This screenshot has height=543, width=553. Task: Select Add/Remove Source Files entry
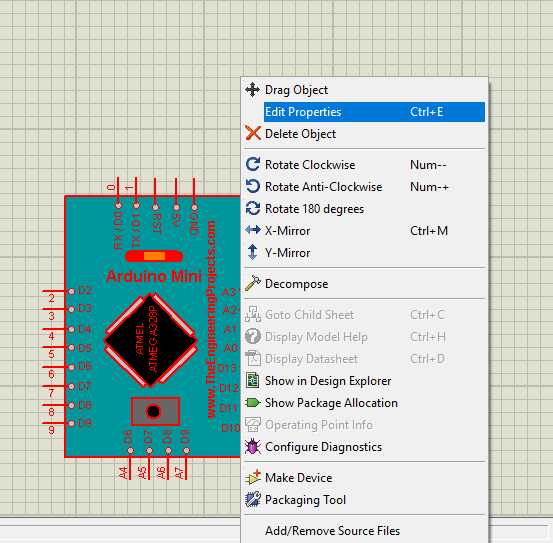click(365, 531)
